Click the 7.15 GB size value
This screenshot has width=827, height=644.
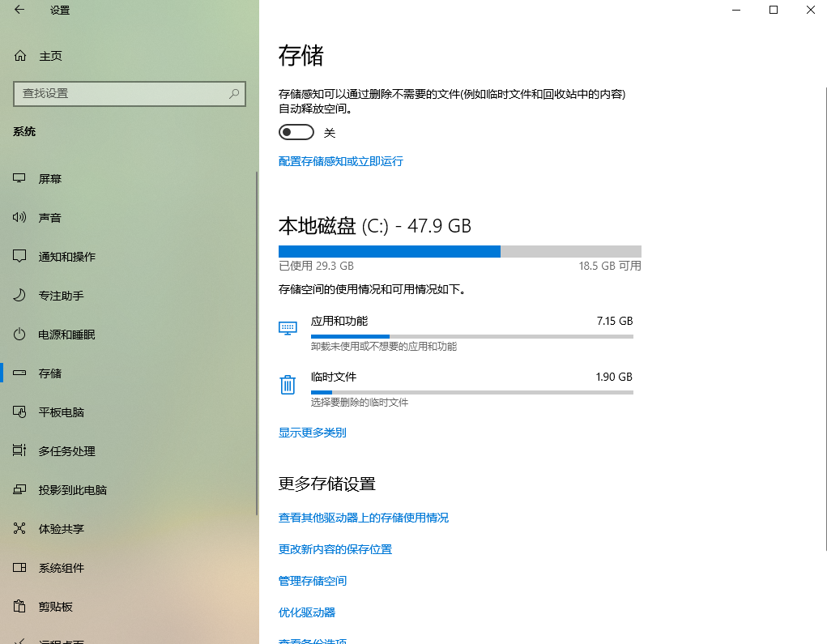pos(615,322)
